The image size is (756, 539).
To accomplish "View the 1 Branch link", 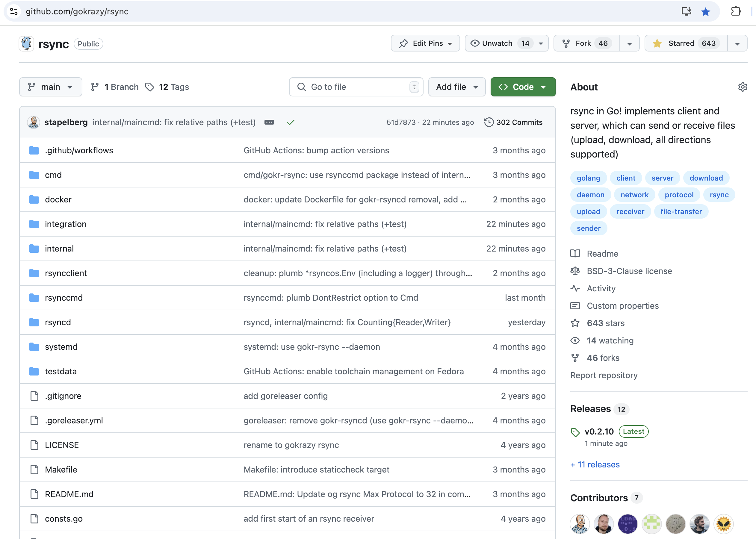I will (x=114, y=87).
